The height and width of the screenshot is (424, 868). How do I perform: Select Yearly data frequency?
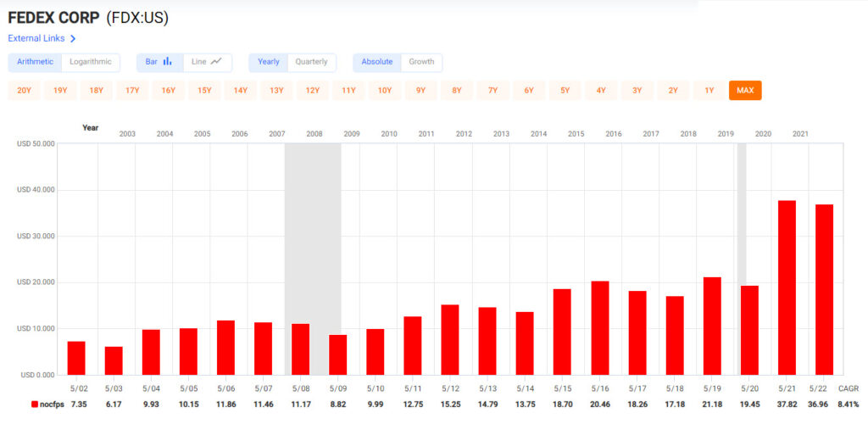[269, 62]
